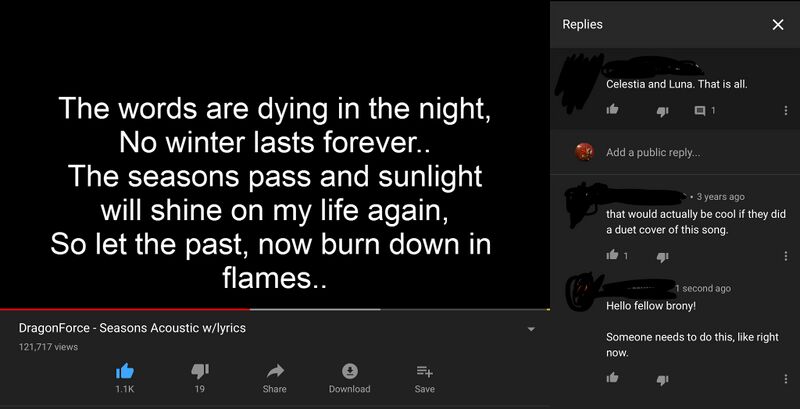The width and height of the screenshot is (800, 409).
Task: Open more options for Celestia and Luna comment
Action: [x=785, y=110]
